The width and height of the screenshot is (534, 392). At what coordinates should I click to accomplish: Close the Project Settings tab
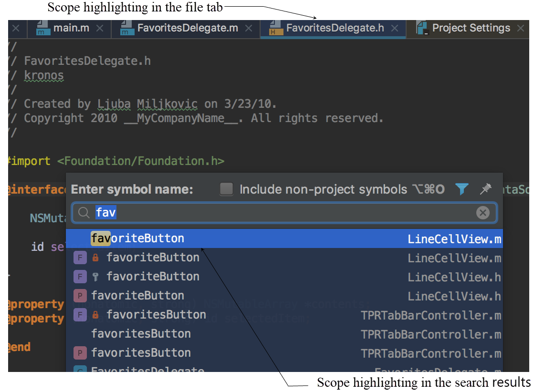521,29
